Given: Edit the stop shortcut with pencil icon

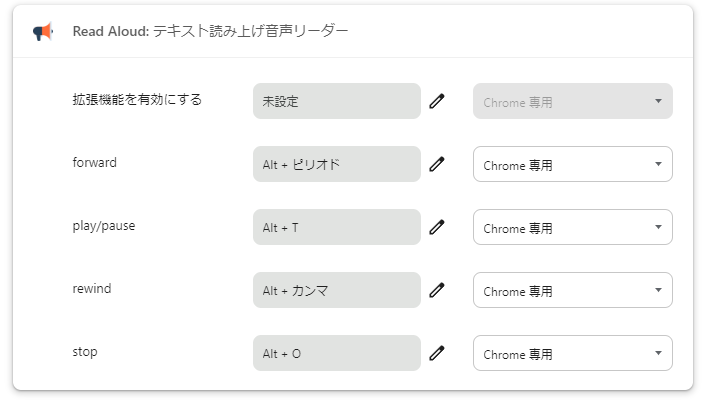Looking at the screenshot, I should [436, 353].
